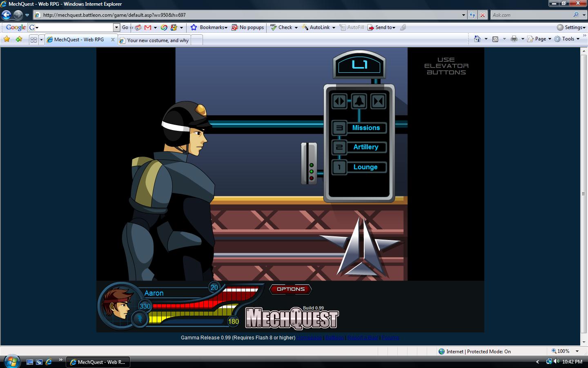The image size is (588, 368).
Task: Click the Google toolbar search field
Action: [x=73, y=27]
